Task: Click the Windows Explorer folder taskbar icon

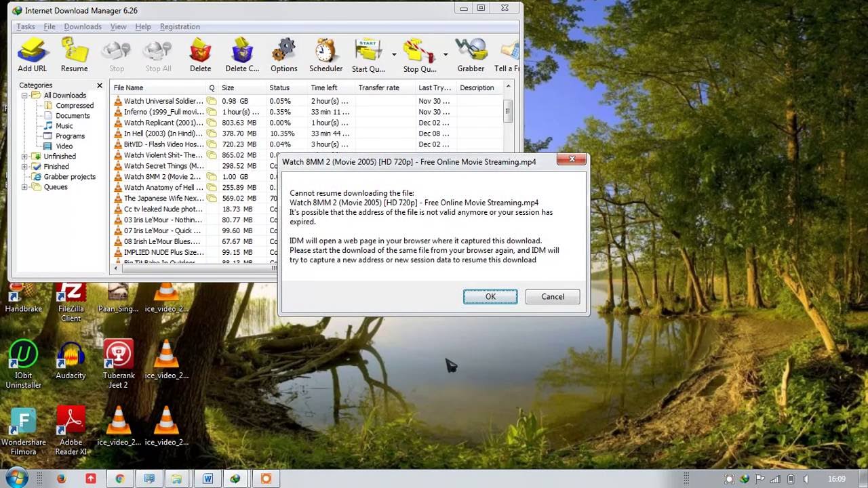Action: click(177, 479)
